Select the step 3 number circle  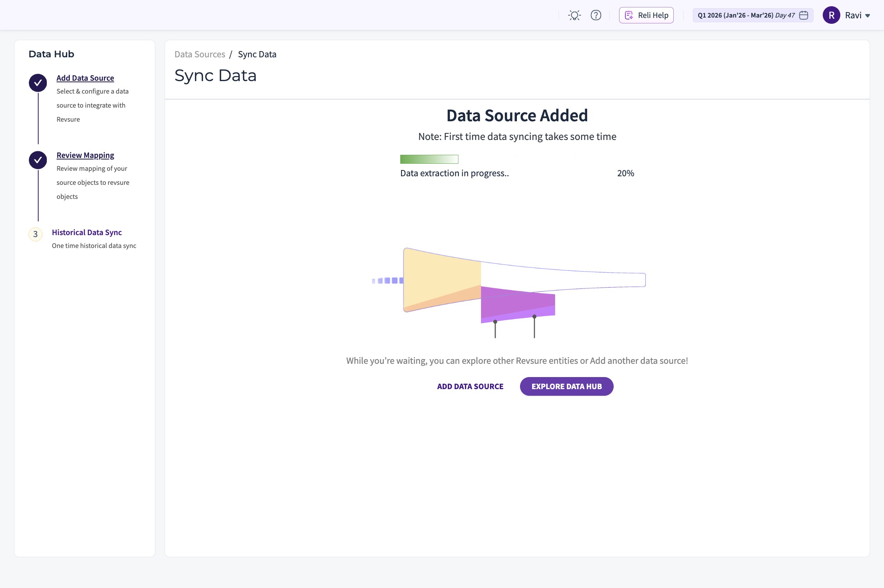pos(36,234)
